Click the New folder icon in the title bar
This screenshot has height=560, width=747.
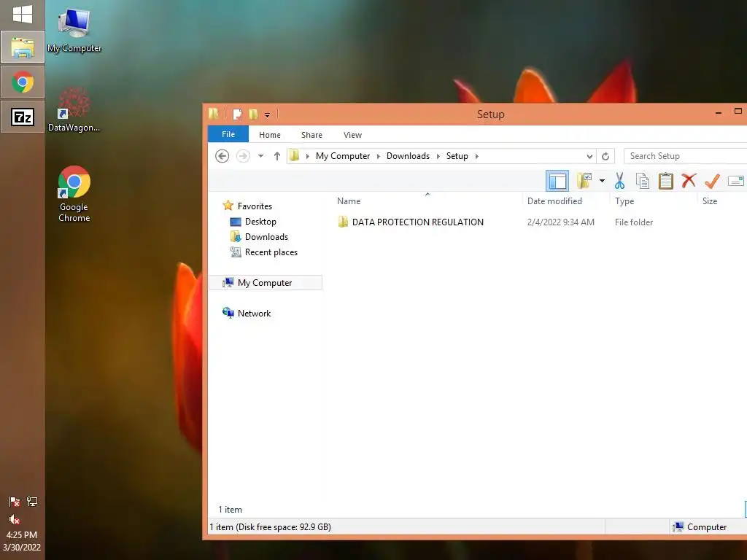point(253,114)
